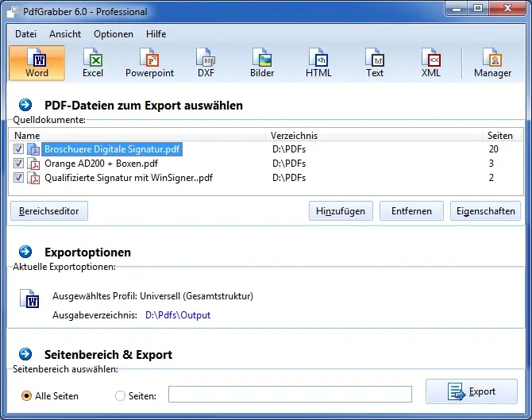Select the Seiten radio button
Screen dimensions: 532x420
click(x=120, y=395)
